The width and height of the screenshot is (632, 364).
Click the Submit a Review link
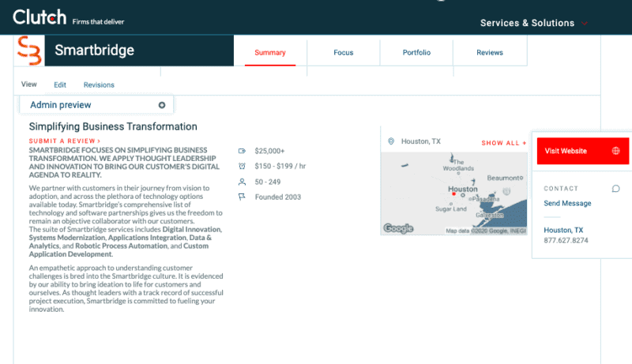tap(65, 141)
